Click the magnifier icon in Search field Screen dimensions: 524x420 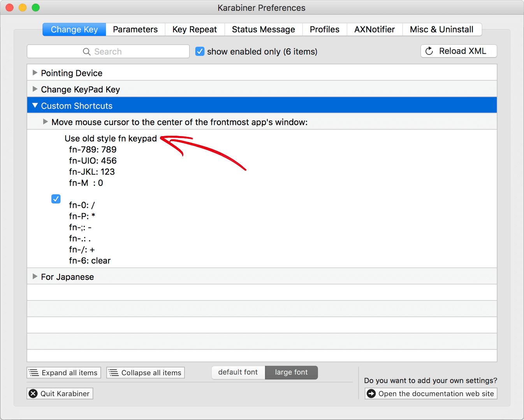pyautogui.click(x=86, y=52)
